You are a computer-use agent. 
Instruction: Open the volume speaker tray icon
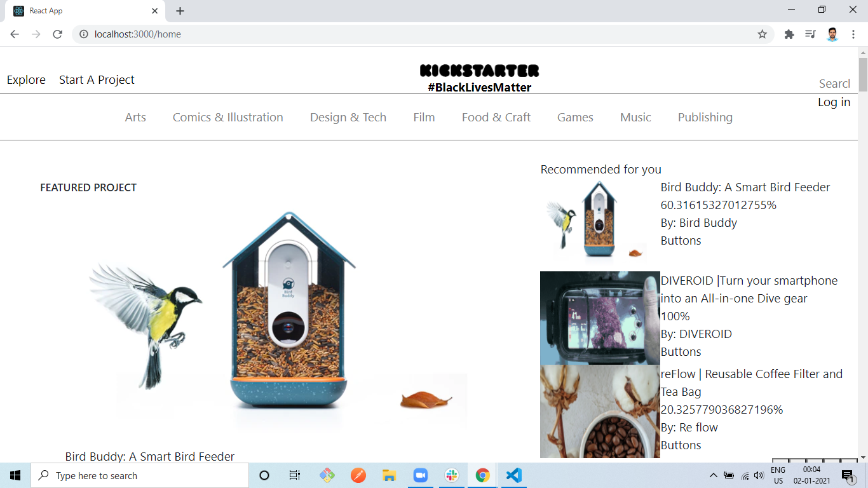[759, 475]
